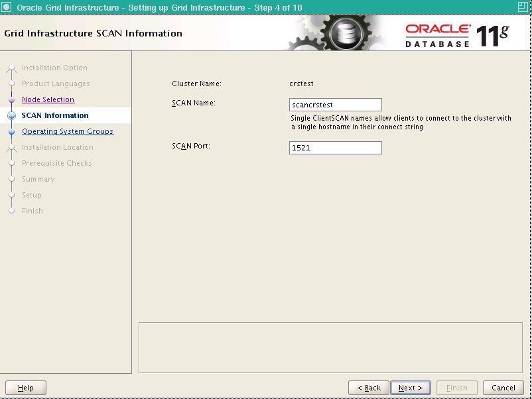Viewport: 532px width, 399px height.
Task: Proceed by pressing the Next button
Action: click(411, 388)
